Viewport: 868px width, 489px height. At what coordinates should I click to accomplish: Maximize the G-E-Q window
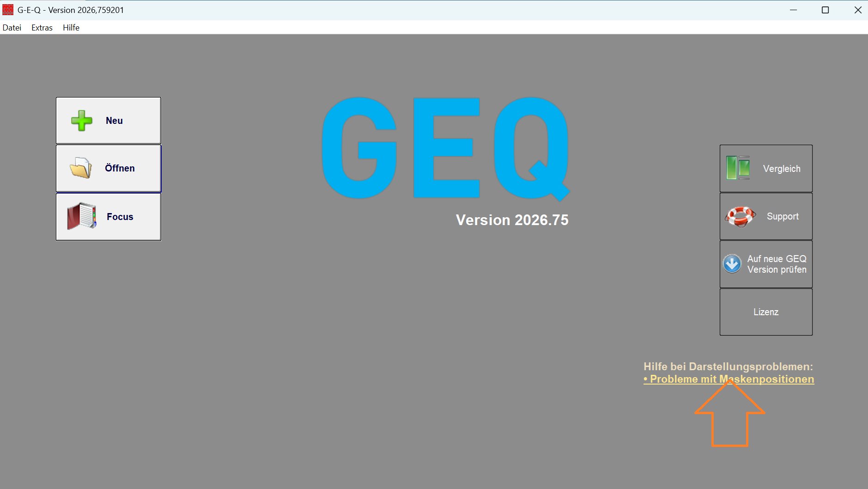(825, 10)
